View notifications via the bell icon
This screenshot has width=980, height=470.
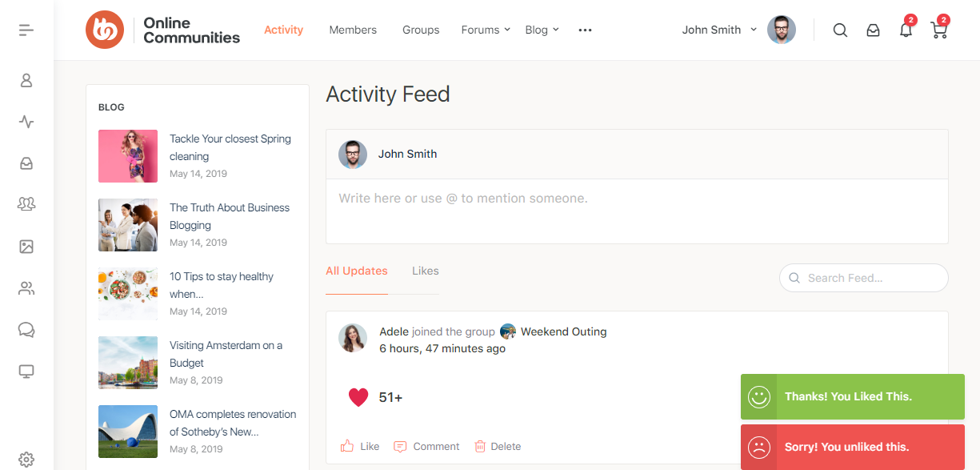906,30
